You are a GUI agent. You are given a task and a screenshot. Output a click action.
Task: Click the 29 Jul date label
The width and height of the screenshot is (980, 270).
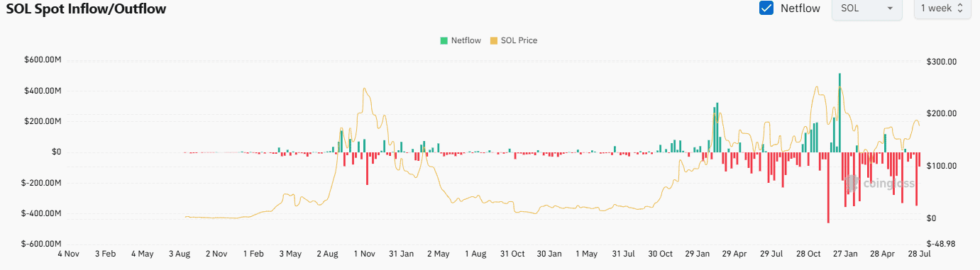pos(771,254)
